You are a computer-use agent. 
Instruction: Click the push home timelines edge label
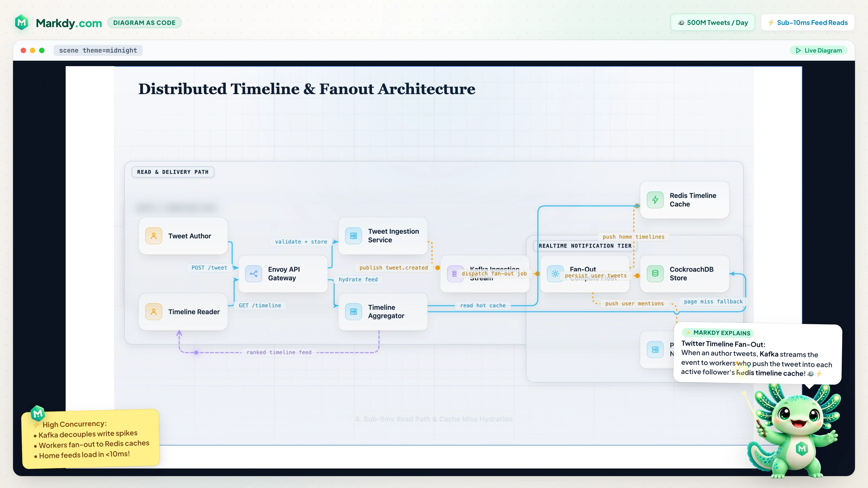coord(633,236)
